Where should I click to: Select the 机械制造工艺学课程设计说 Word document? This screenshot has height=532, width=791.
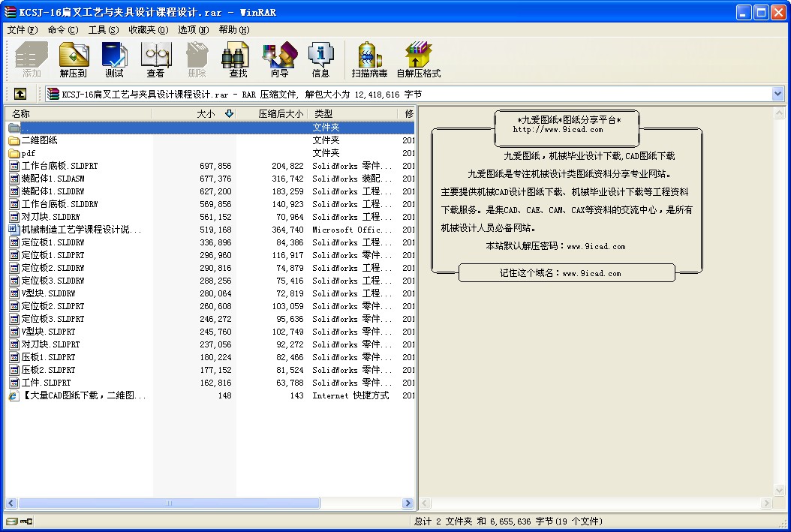[x=80, y=230]
